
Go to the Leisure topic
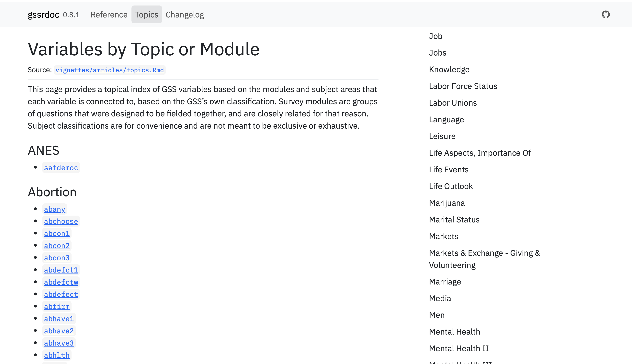442,136
